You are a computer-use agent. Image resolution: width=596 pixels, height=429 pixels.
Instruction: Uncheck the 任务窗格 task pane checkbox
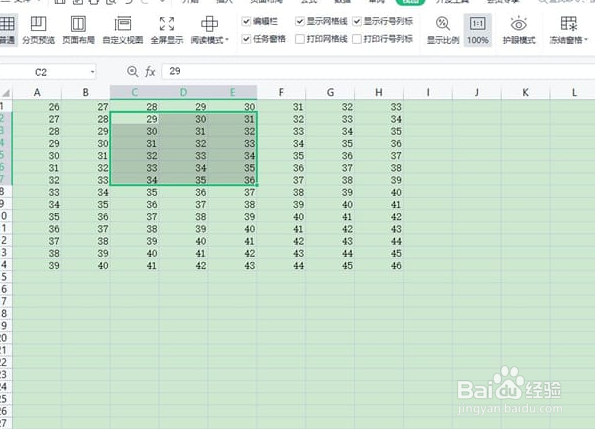(x=246, y=39)
